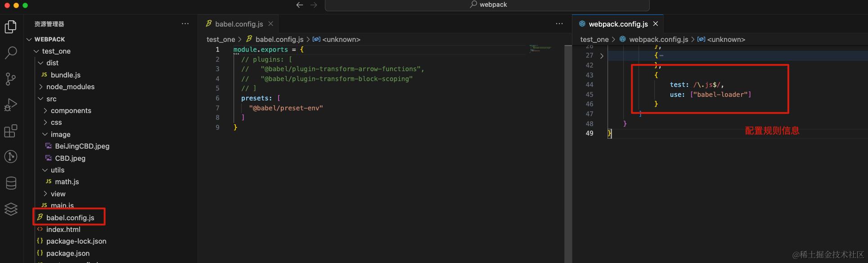Open Run and Debug view
Viewport: 868px width, 263px height.
tap(11, 105)
